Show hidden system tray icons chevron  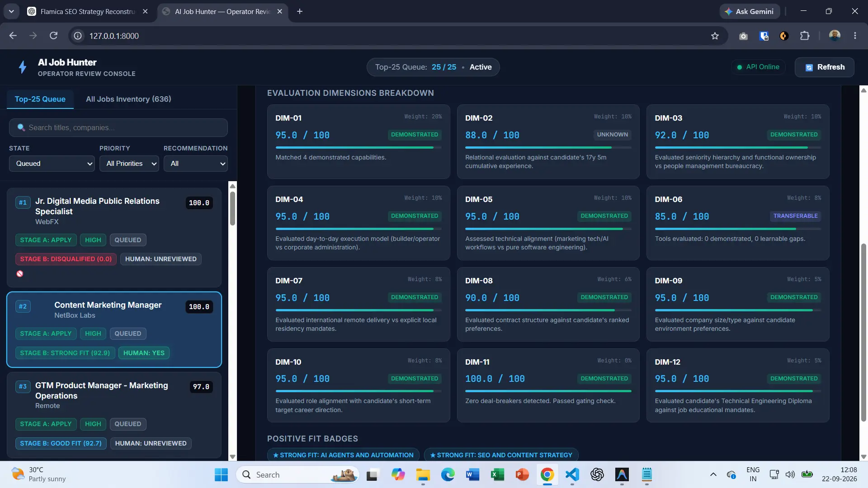pyautogui.click(x=713, y=474)
